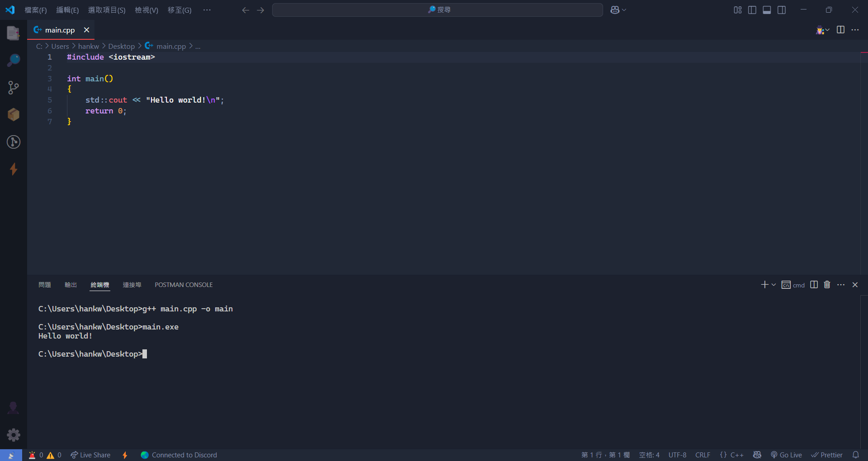
Task: Open the Git graph circular icon
Action: pyautogui.click(x=14, y=142)
